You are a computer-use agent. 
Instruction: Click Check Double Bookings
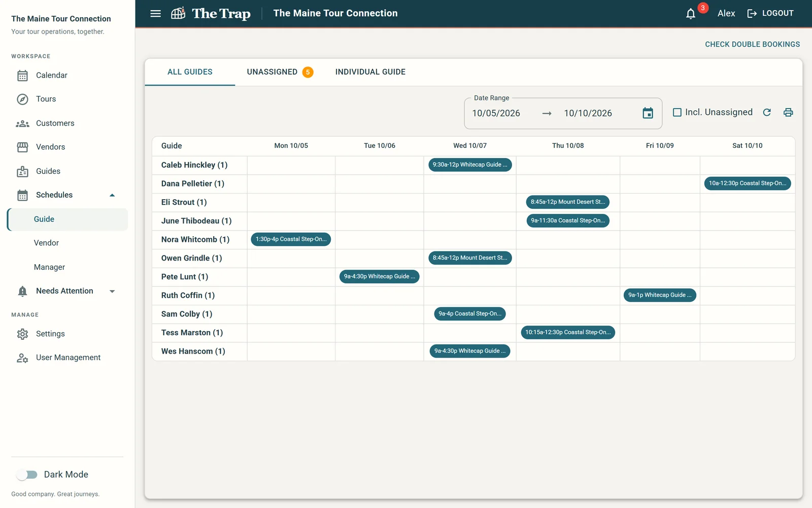click(x=752, y=44)
